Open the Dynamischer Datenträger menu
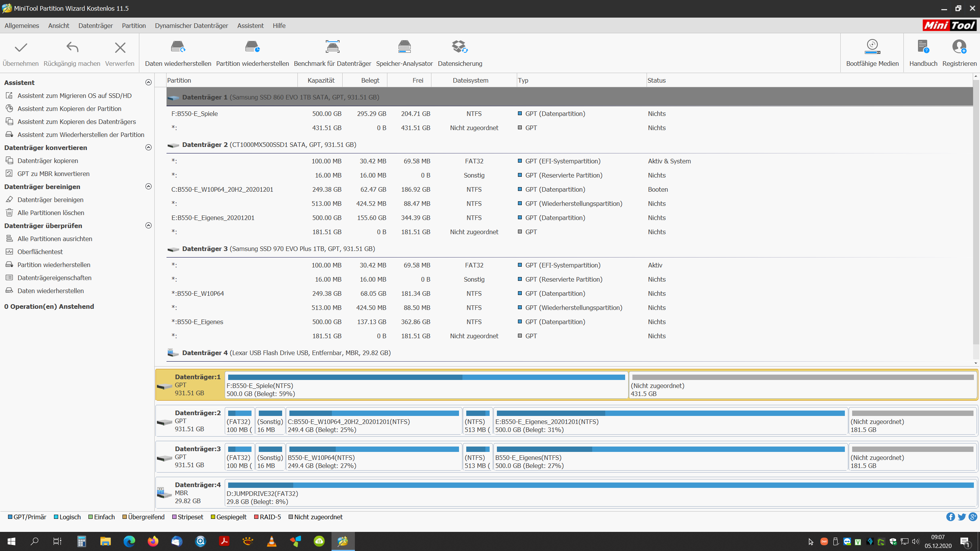 pyautogui.click(x=191, y=26)
